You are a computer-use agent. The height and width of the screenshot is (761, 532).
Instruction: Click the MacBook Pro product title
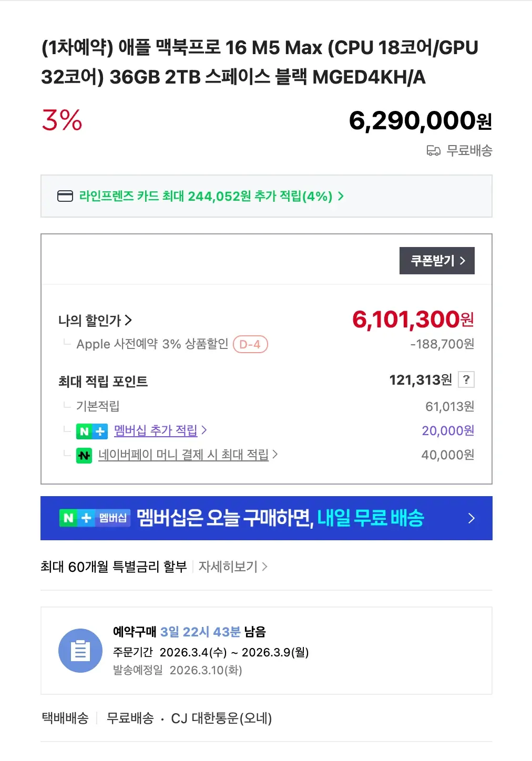[x=260, y=63]
